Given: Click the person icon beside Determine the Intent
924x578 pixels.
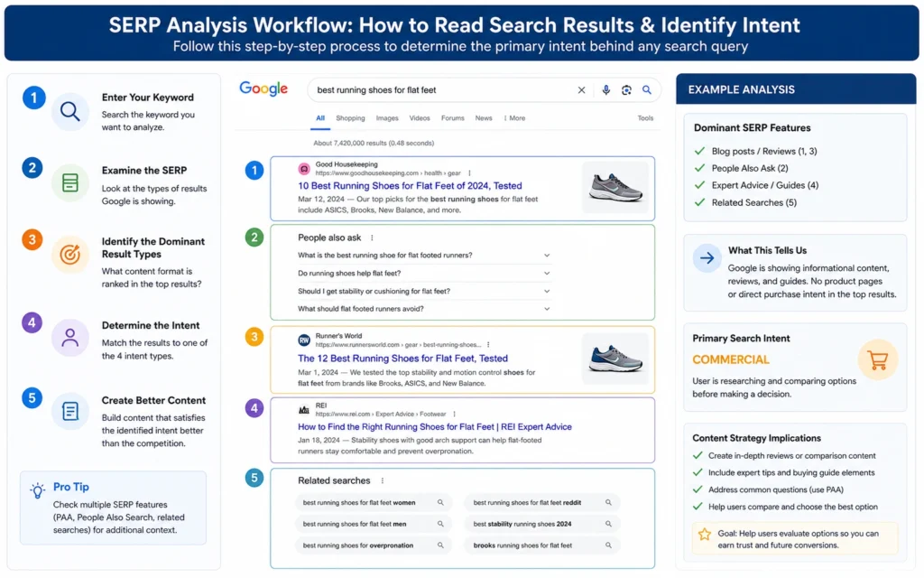Looking at the screenshot, I should click(70, 338).
